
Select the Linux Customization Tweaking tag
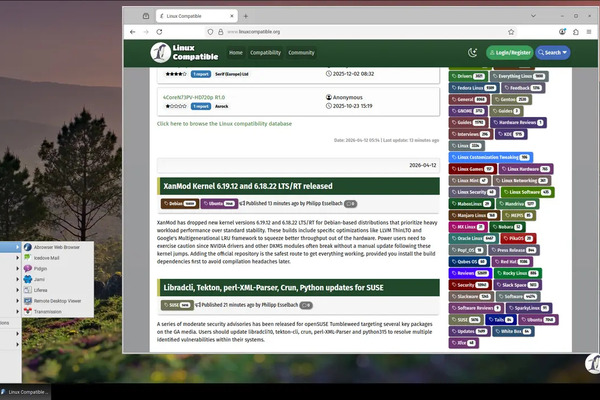pyautogui.click(x=490, y=157)
